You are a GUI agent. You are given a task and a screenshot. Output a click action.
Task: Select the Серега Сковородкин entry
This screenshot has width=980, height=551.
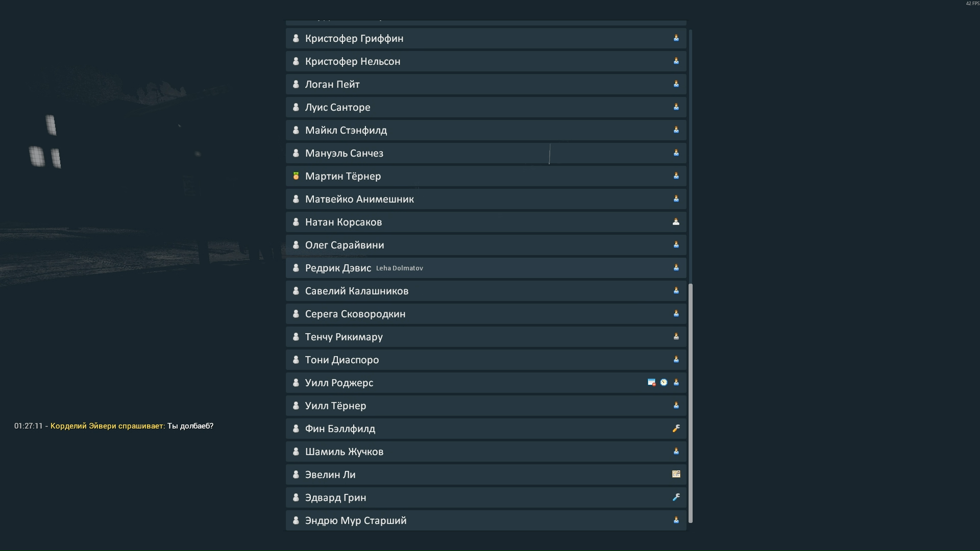(355, 314)
